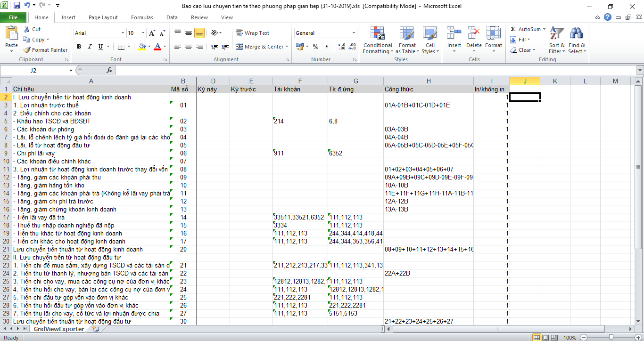Click the Increase Decimal icon
644x341 pixels.
341,47
